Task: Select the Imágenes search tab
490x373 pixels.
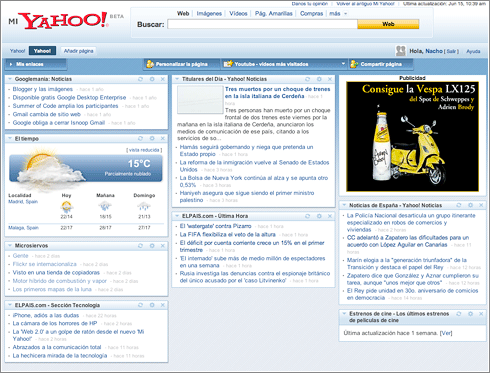Action: point(209,14)
